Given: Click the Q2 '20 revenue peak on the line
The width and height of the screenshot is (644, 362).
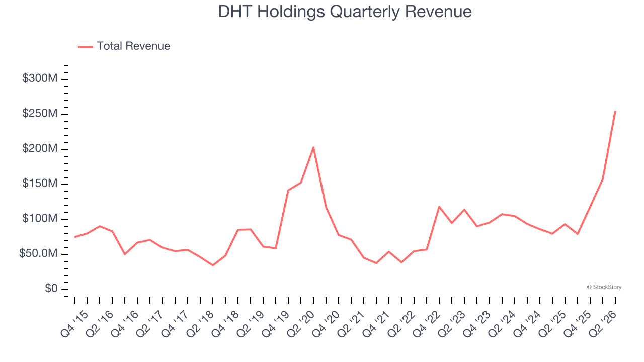Looking at the screenshot, I should pos(313,147).
